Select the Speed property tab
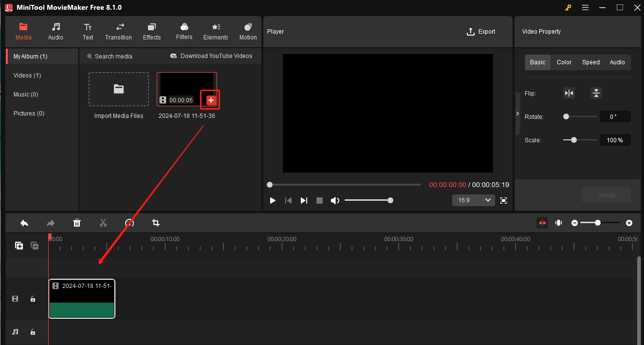 [x=591, y=62]
